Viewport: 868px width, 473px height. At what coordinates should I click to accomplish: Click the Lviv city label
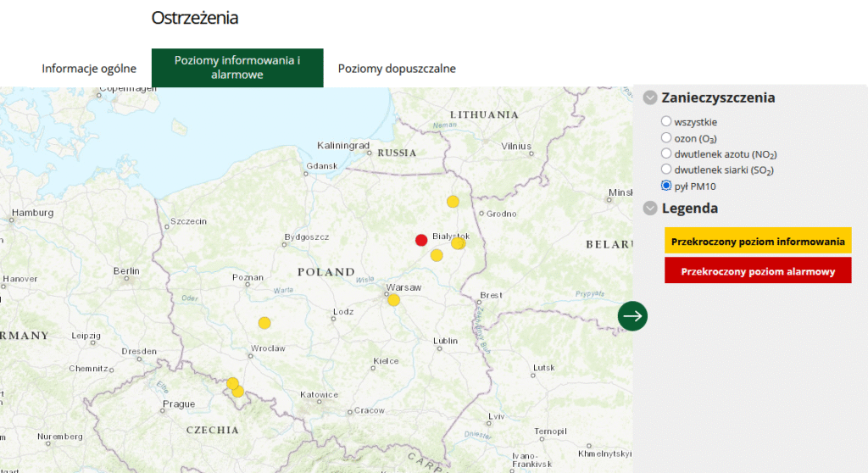click(497, 416)
